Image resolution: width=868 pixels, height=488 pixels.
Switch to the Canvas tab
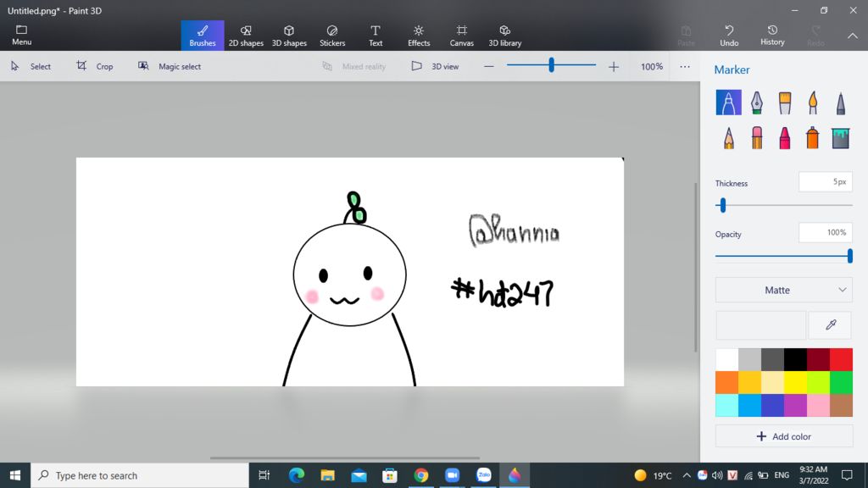pyautogui.click(x=462, y=36)
